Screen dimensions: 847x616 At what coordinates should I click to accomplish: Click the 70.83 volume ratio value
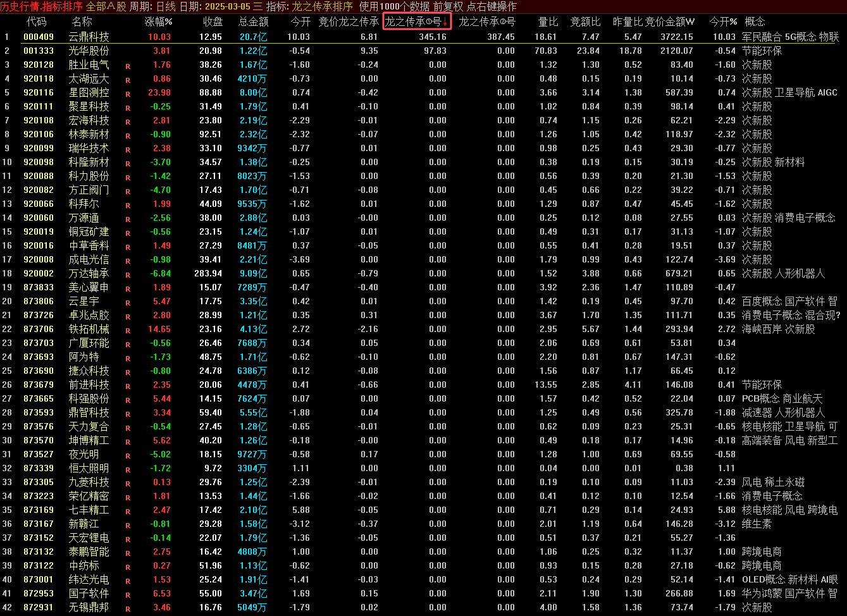tap(545, 51)
